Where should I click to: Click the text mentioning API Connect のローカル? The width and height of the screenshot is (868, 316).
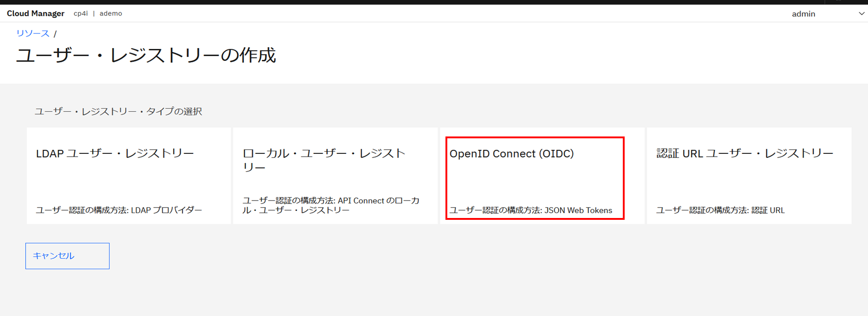[x=331, y=205]
